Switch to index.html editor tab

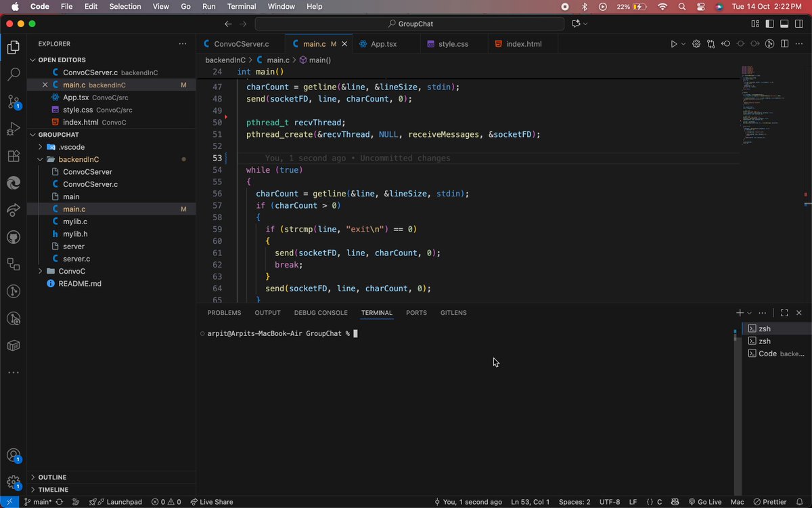(x=523, y=44)
